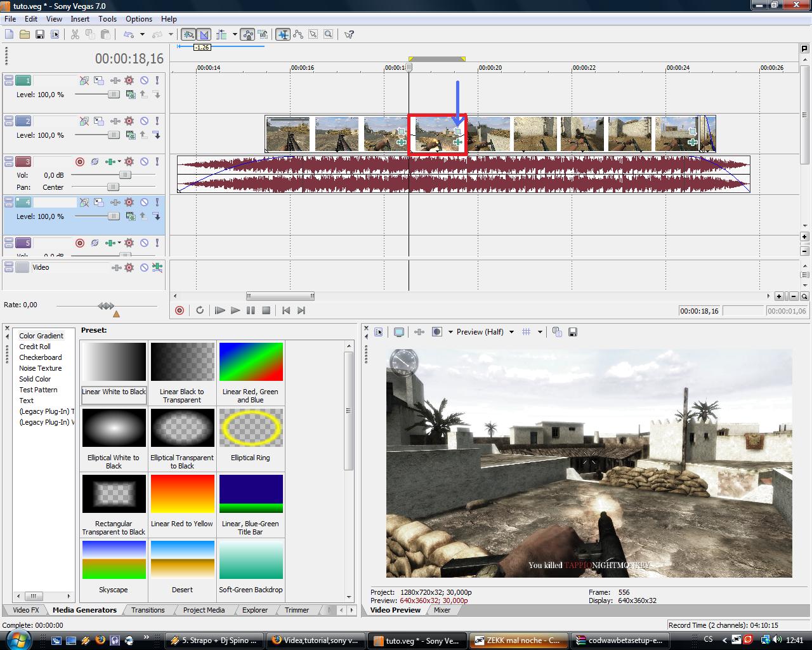Switch to Mixer tab
The image size is (812, 650).
442,610
